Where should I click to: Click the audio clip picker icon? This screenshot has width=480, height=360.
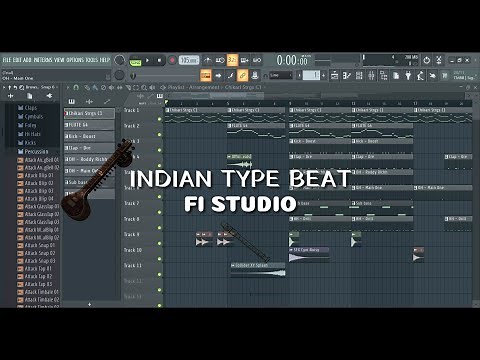coord(89,101)
